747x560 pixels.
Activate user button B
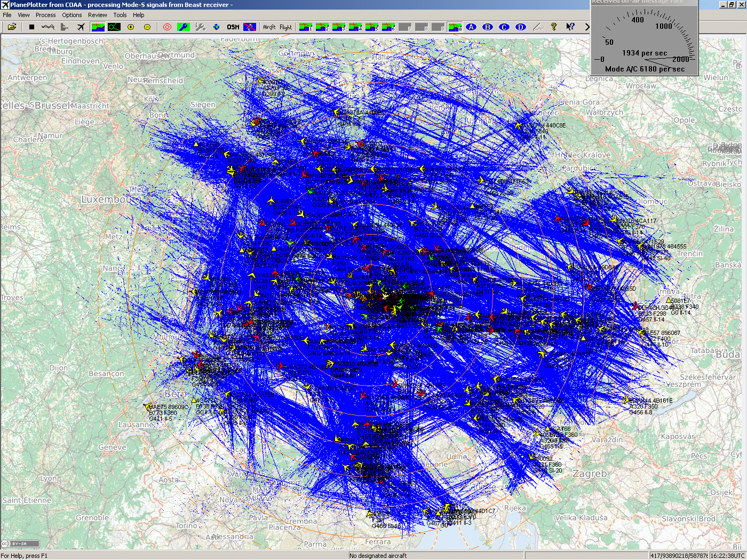click(x=488, y=27)
